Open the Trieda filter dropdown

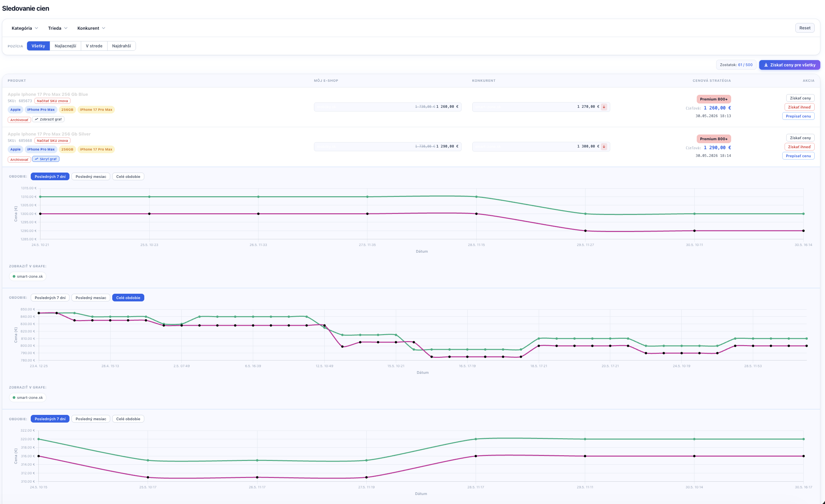click(x=57, y=28)
